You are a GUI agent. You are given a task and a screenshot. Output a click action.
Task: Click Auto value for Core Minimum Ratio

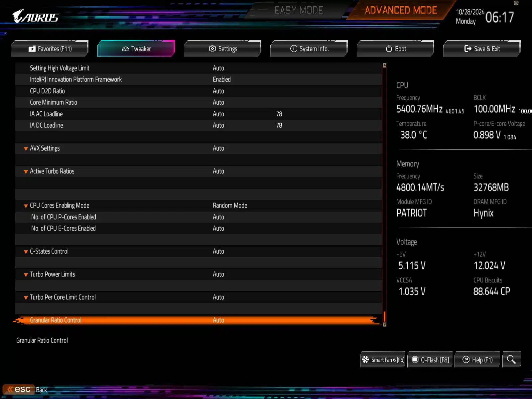point(218,102)
